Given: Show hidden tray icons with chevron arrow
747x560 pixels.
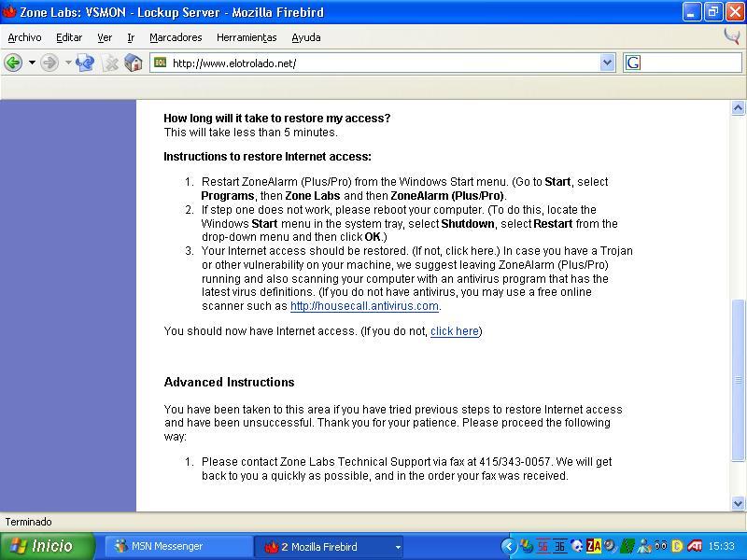Looking at the screenshot, I should [x=508, y=546].
